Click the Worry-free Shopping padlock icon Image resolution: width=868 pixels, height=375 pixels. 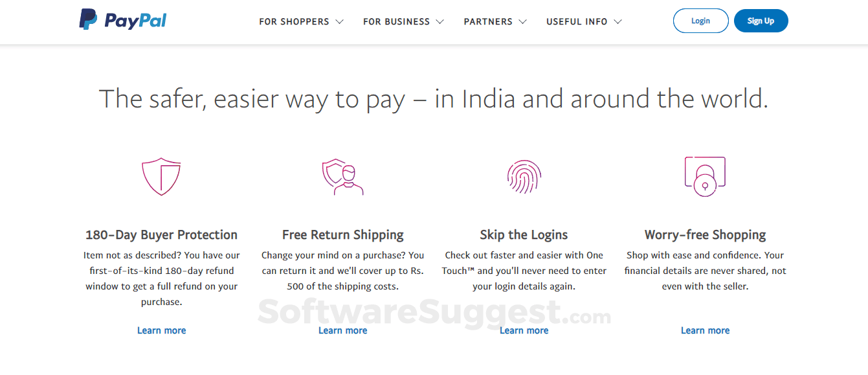pyautogui.click(x=705, y=176)
